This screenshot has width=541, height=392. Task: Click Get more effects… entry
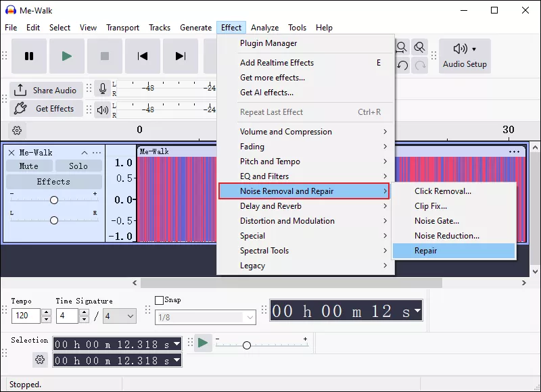(306, 78)
